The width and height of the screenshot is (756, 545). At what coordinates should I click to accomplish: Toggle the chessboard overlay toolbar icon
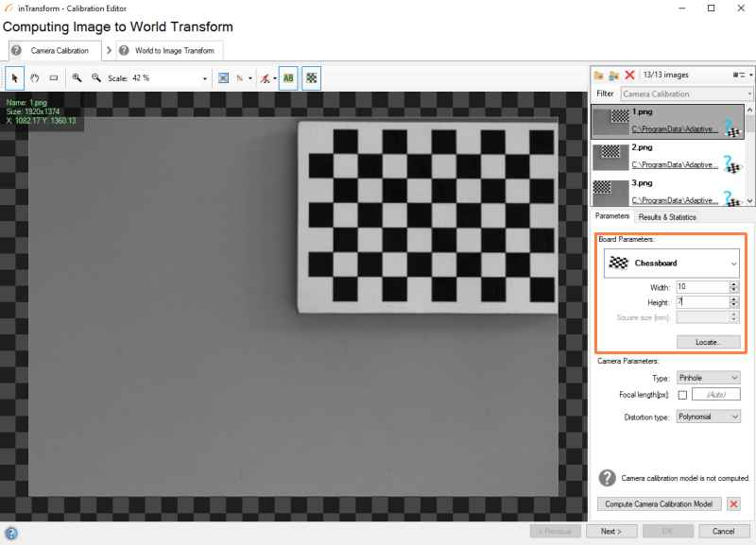pos(311,78)
